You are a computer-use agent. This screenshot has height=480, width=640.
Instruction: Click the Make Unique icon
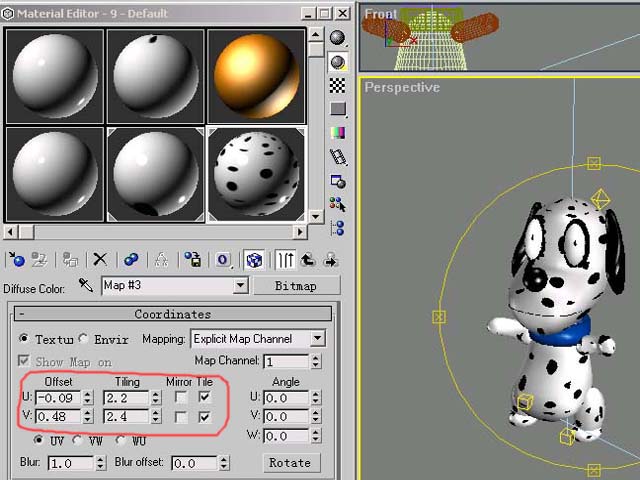pyautogui.click(x=162, y=260)
